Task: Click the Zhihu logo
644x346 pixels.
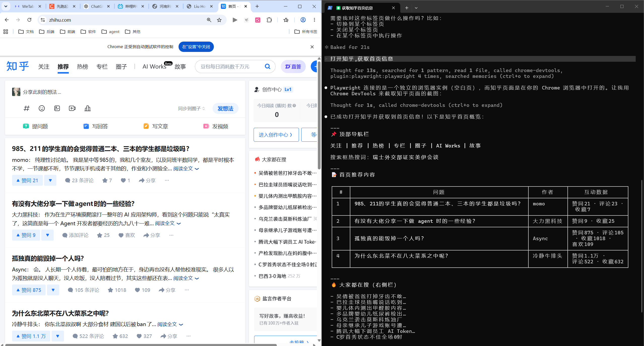Action: tap(18, 66)
